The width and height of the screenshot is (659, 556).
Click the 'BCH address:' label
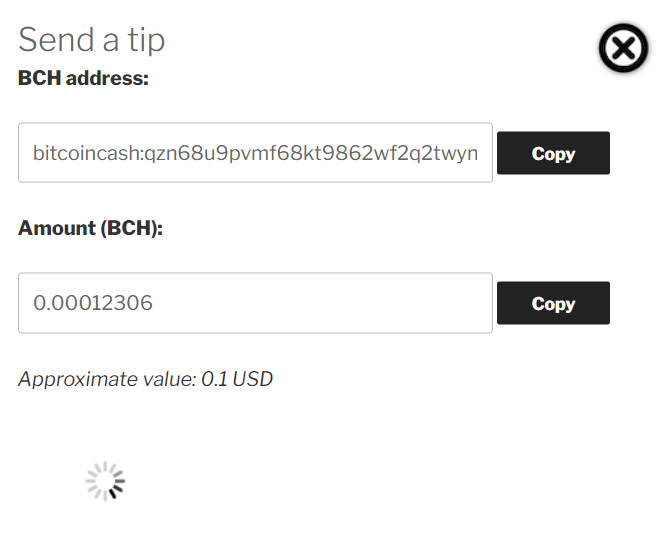point(83,78)
